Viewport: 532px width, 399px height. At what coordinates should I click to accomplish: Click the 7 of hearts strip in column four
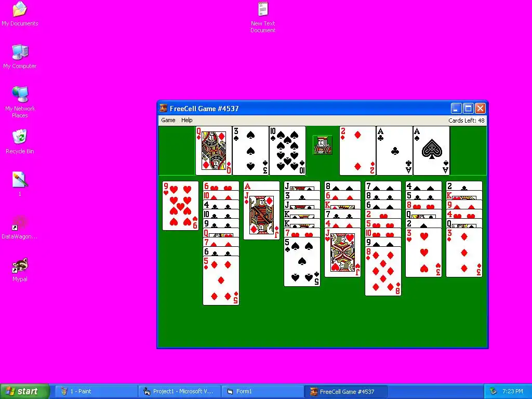(x=302, y=233)
